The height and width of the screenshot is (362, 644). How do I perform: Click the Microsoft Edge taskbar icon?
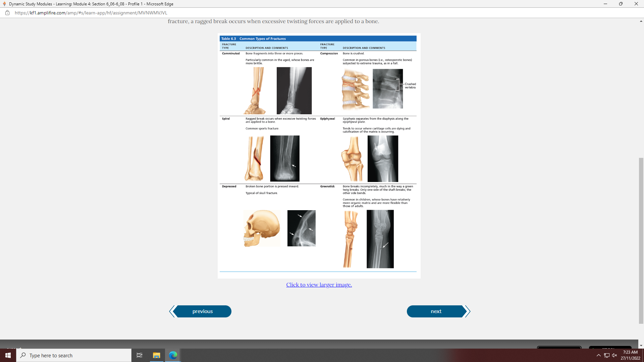173,355
